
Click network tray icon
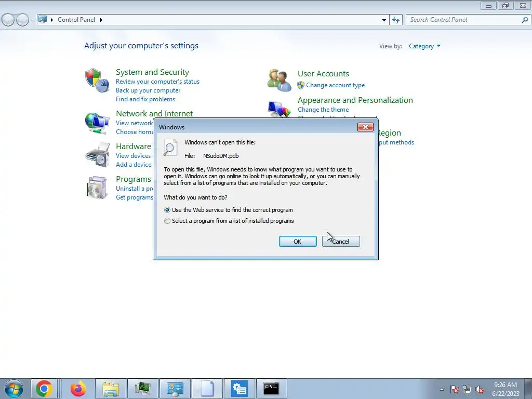(467, 389)
